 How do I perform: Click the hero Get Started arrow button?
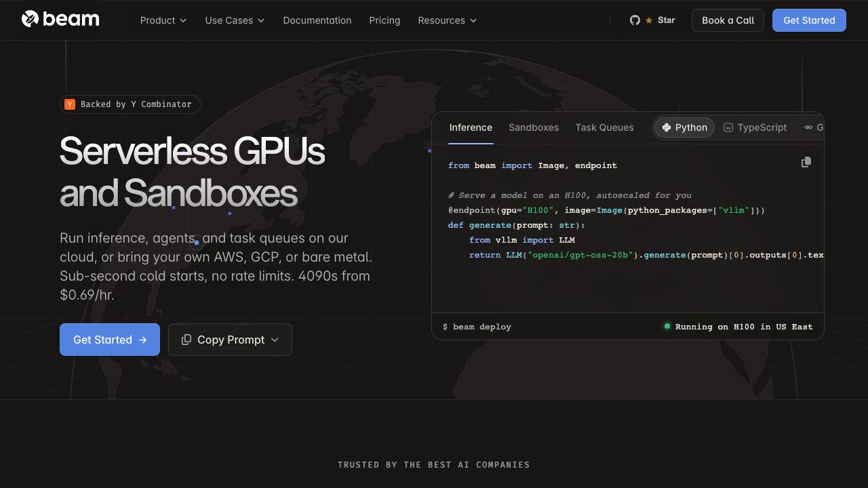(110, 340)
